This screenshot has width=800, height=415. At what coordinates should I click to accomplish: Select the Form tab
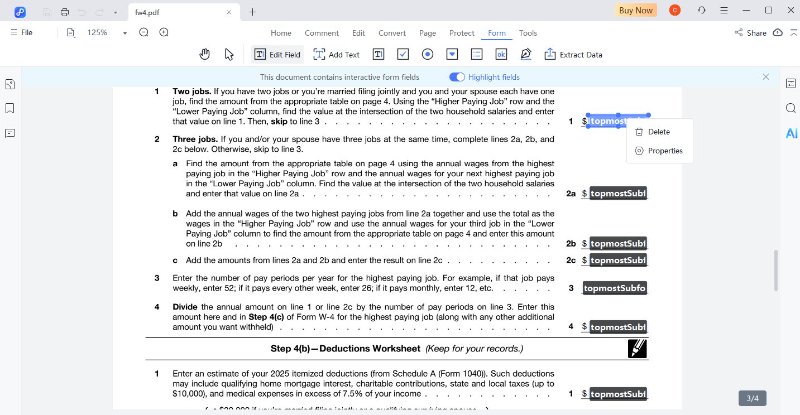coord(496,33)
